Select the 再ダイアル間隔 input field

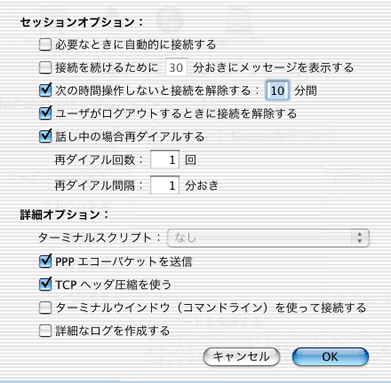point(165,185)
